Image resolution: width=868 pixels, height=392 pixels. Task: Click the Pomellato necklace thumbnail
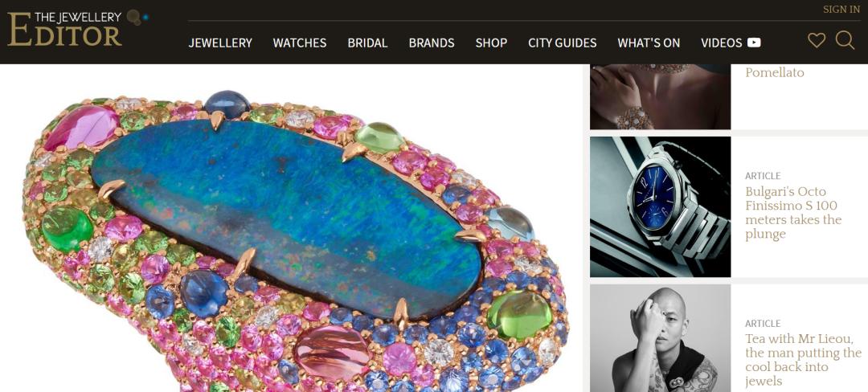point(661,96)
